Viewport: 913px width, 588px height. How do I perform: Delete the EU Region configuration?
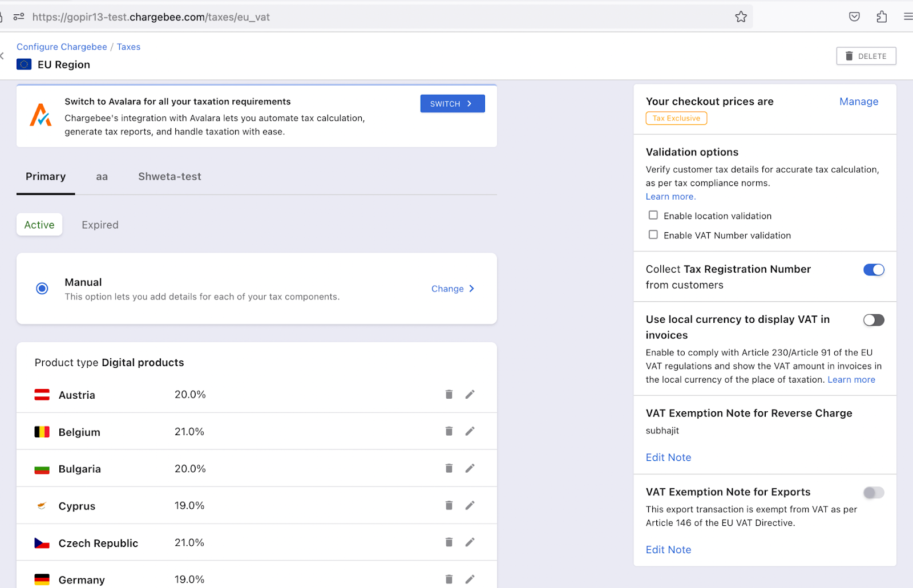coord(866,56)
